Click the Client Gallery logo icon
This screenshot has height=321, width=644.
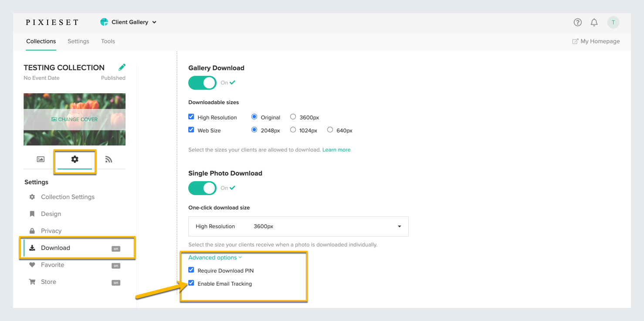104,22
